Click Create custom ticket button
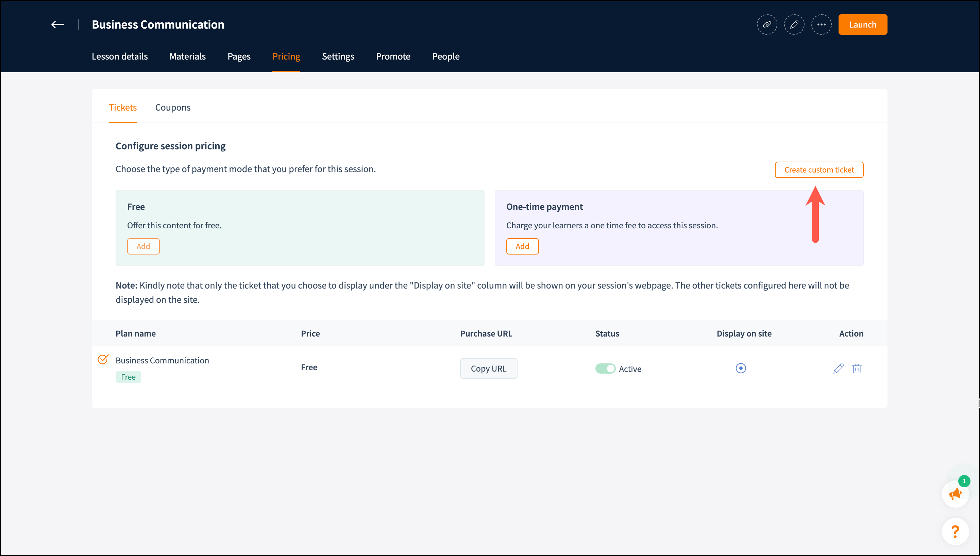 coord(819,170)
